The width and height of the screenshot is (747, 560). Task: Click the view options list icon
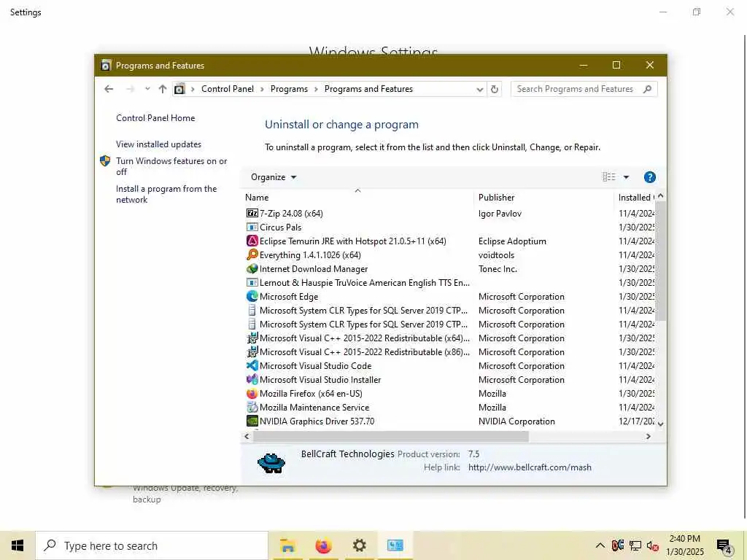pyautogui.click(x=609, y=177)
